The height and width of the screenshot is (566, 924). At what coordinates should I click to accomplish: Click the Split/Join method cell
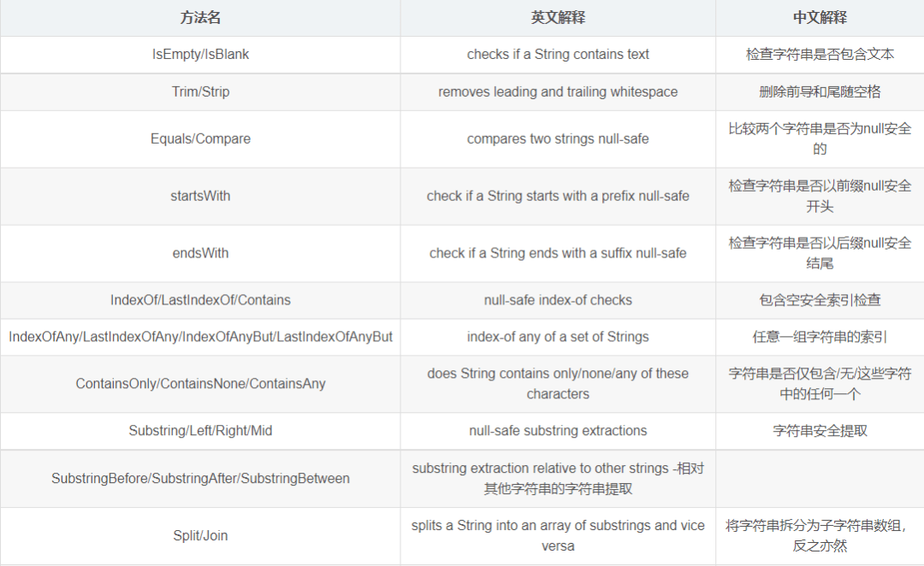[200, 536]
